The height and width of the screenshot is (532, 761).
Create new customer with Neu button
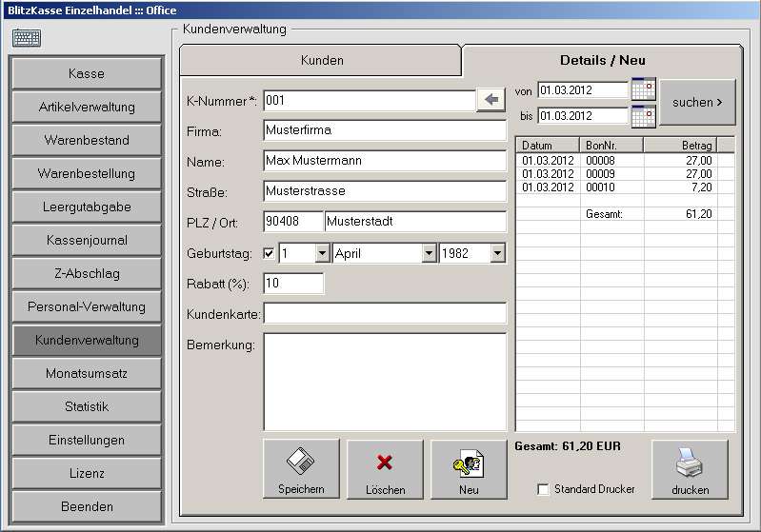point(469,469)
